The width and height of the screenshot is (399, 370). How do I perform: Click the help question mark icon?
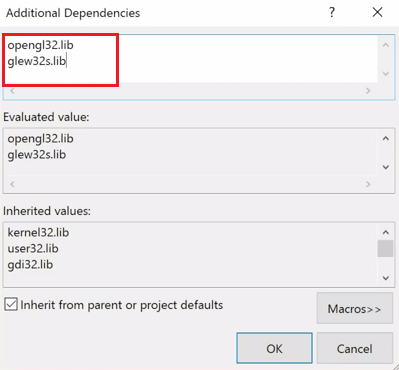tap(332, 13)
